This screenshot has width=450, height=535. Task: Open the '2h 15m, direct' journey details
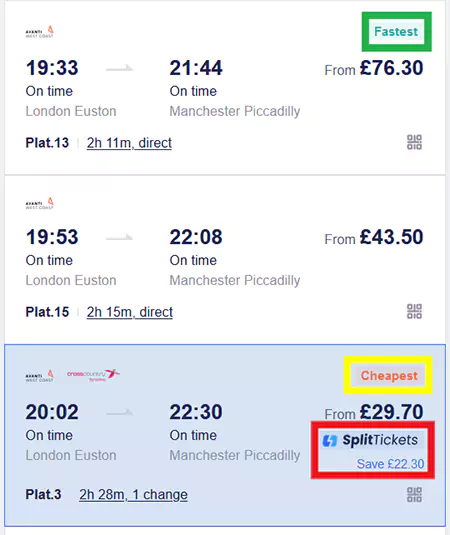coord(130,312)
